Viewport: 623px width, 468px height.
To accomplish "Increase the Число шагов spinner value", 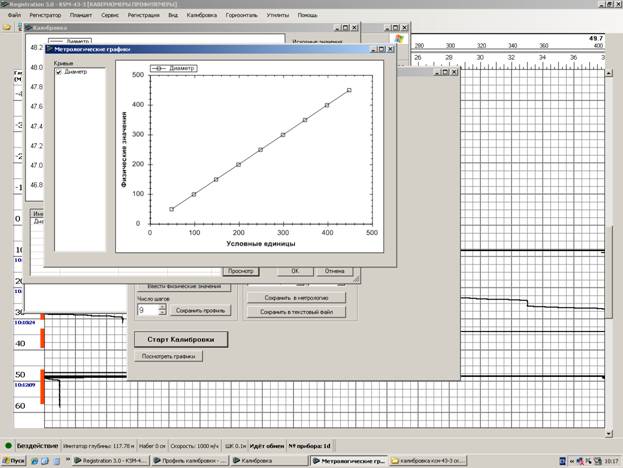I will click(x=162, y=307).
